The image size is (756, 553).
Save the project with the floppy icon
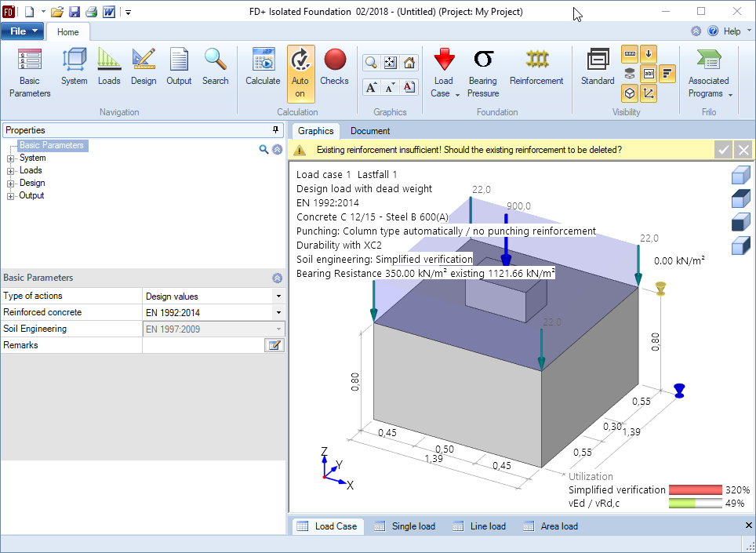75,12
